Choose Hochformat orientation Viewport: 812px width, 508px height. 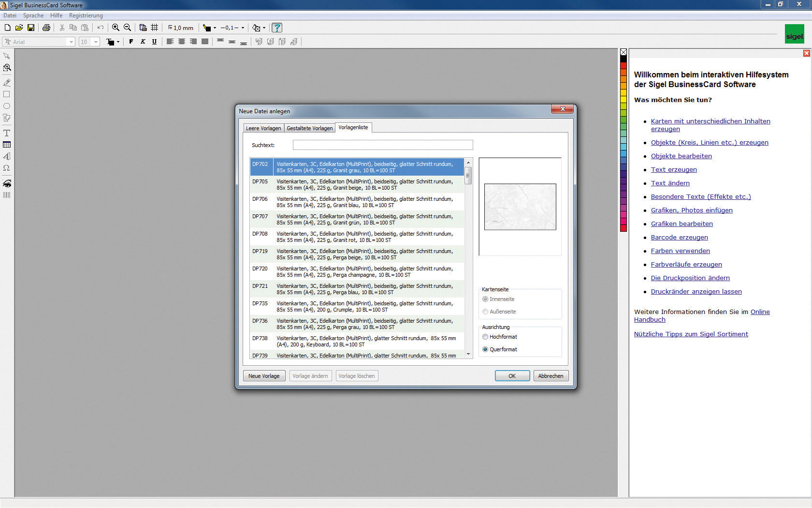pos(485,336)
